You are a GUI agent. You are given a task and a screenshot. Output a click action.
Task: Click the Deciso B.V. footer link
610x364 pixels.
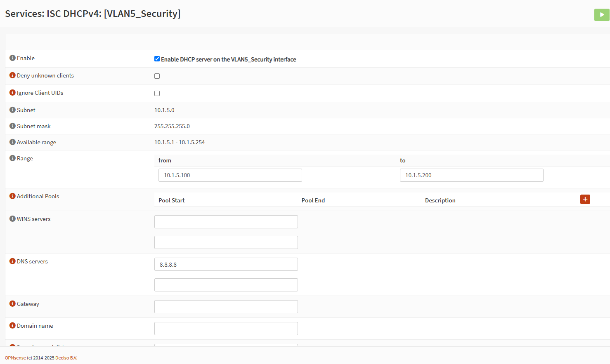(66, 358)
